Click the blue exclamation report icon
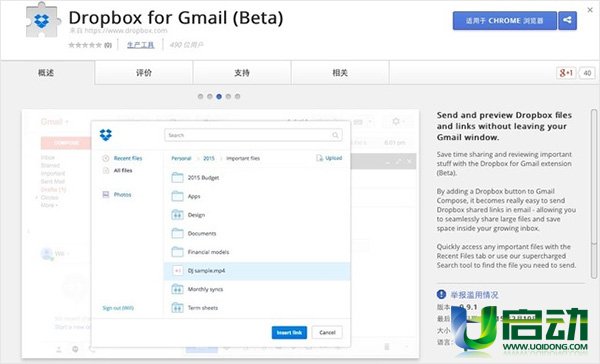 pos(441,294)
